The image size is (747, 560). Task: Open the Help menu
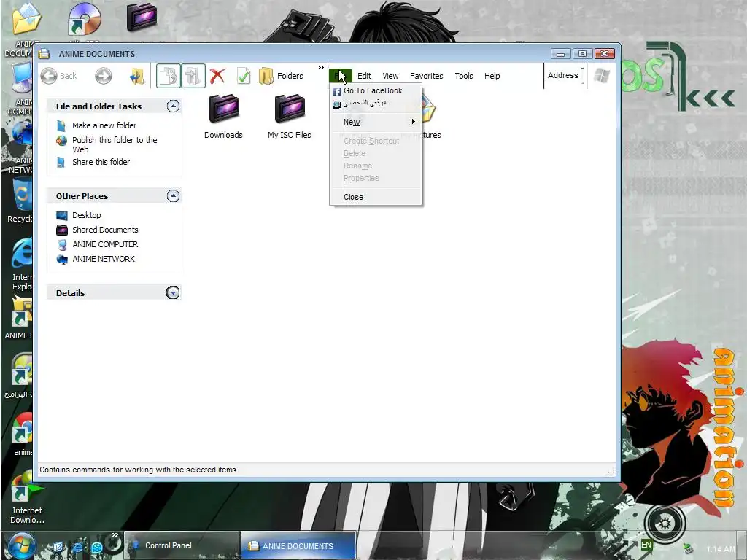click(x=492, y=76)
